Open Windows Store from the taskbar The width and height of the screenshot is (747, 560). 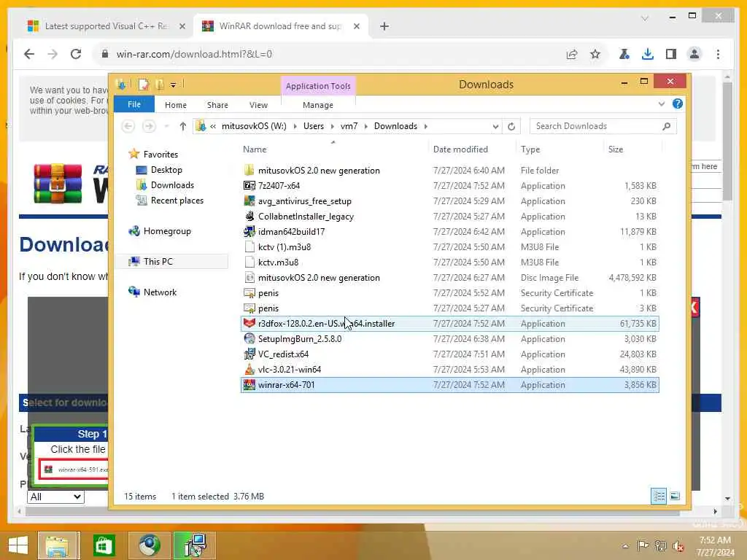103,545
